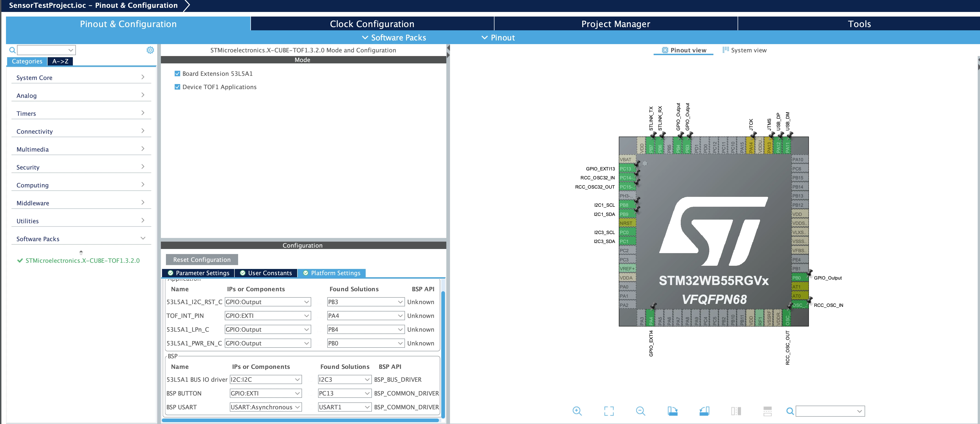Rotate the chip counter-clockwise

tap(704, 411)
